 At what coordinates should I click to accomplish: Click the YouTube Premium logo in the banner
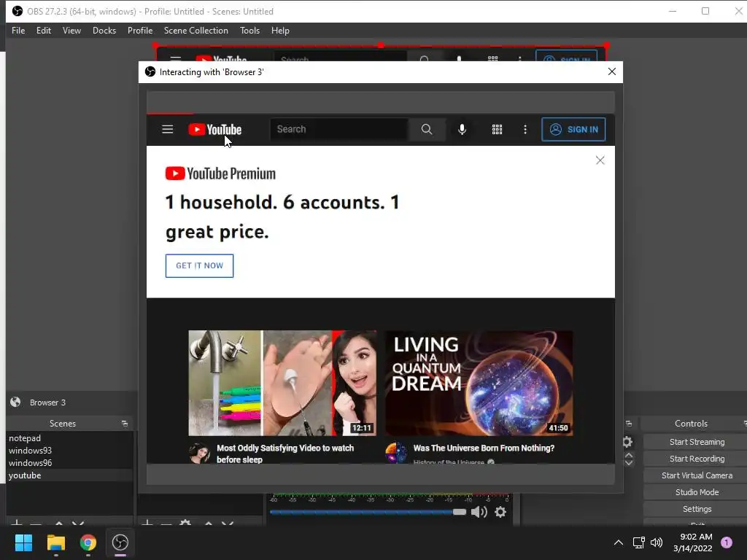coord(220,174)
